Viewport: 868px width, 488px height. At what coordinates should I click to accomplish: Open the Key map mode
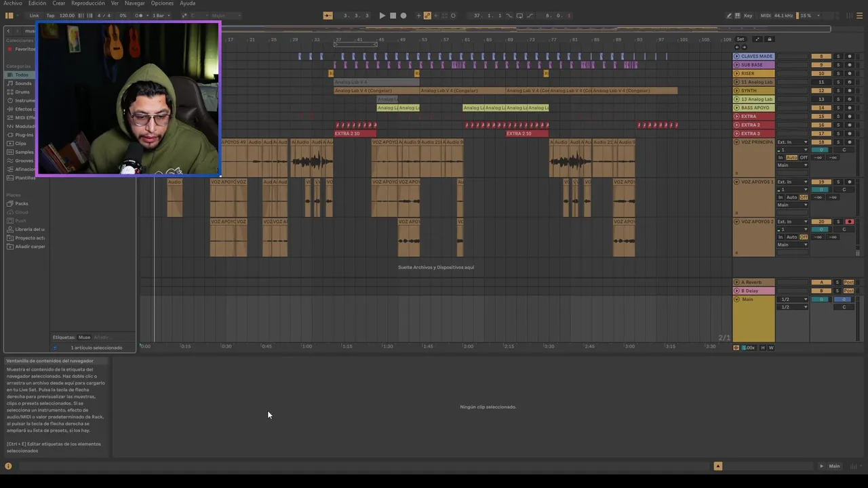tap(749, 16)
